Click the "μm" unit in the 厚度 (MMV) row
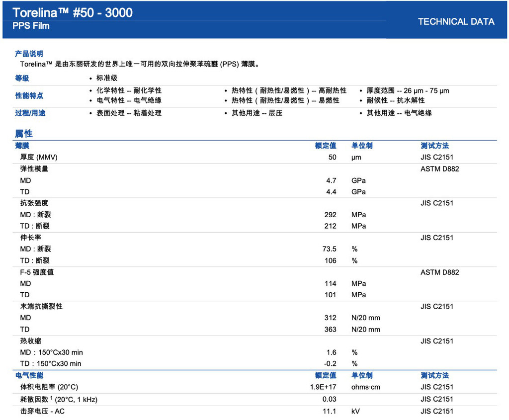This screenshot has height=420, width=509. (356, 158)
